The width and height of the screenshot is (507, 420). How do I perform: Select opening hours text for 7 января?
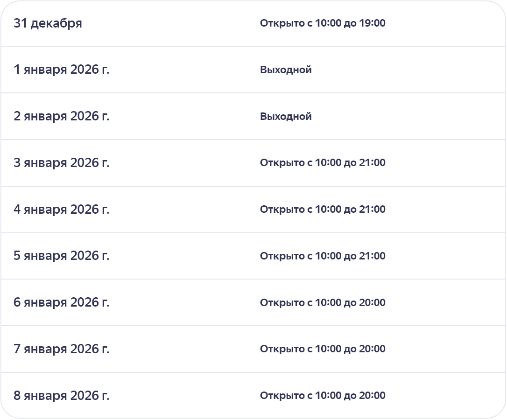(322, 349)
